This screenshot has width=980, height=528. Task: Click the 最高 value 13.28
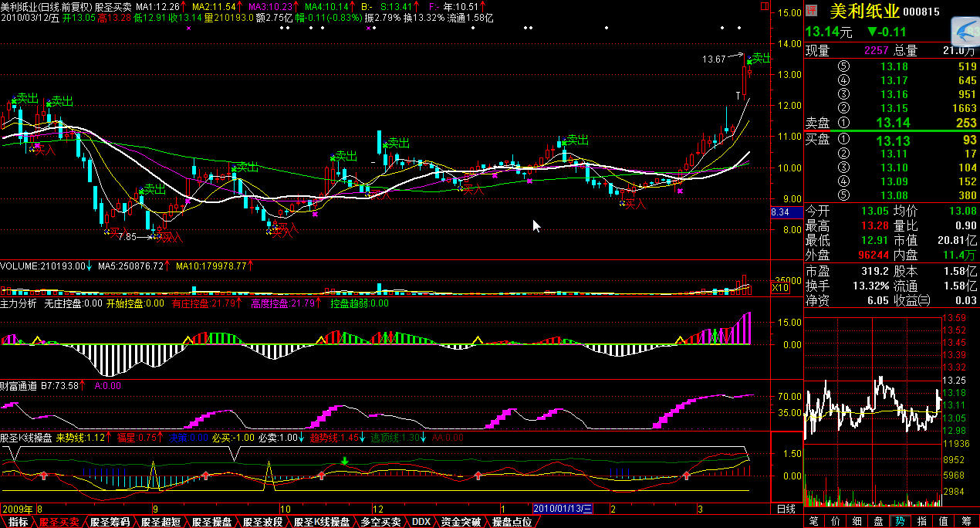pyautogui.click(x=874, y=225)
